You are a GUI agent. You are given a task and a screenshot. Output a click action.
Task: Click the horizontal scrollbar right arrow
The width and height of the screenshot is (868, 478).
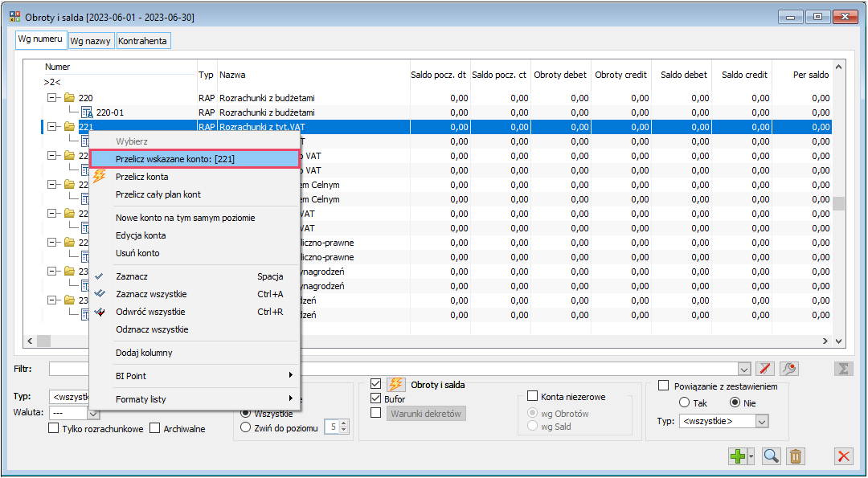825,341
